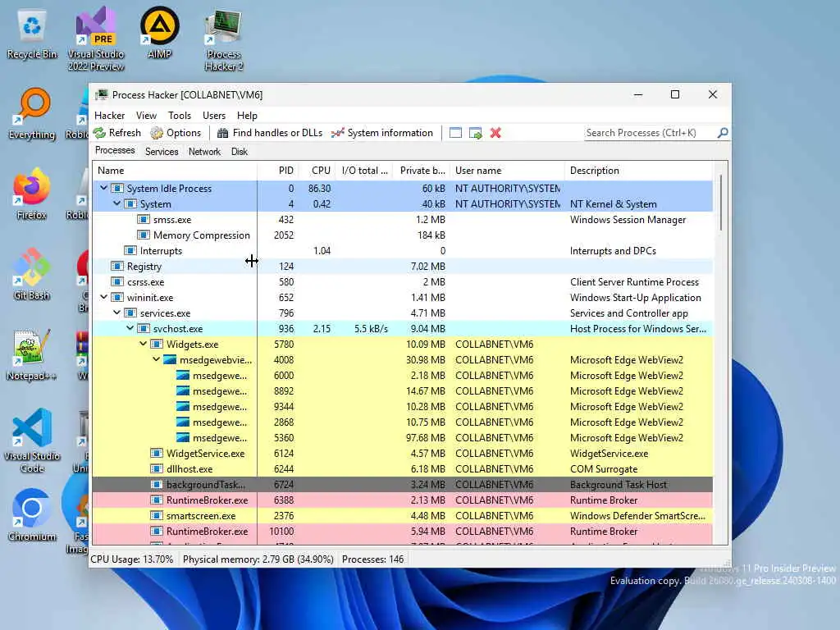
Task: Sort by the Private bytes column header
Action: [x=422, y=171]
